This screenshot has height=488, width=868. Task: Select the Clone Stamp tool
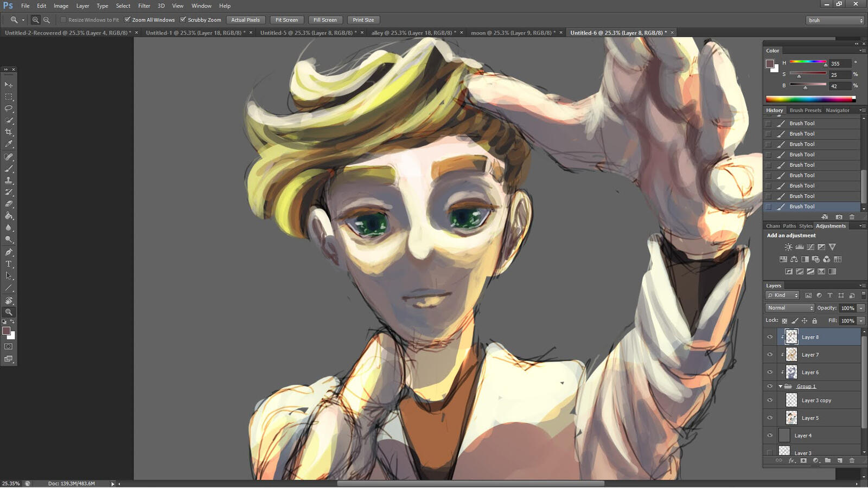point(9,181)
